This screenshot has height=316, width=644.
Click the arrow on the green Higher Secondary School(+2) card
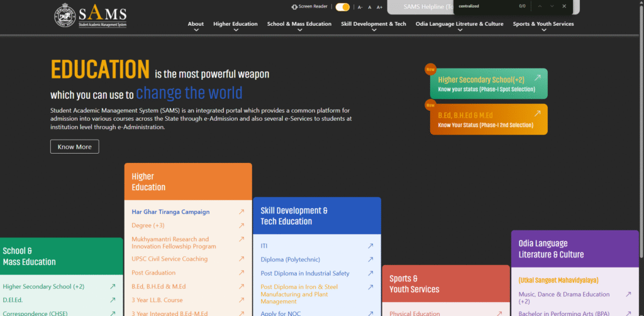coord(537,77)
